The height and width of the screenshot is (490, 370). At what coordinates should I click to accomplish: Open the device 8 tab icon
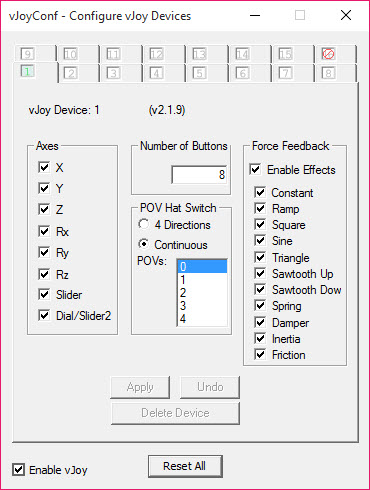328,73
